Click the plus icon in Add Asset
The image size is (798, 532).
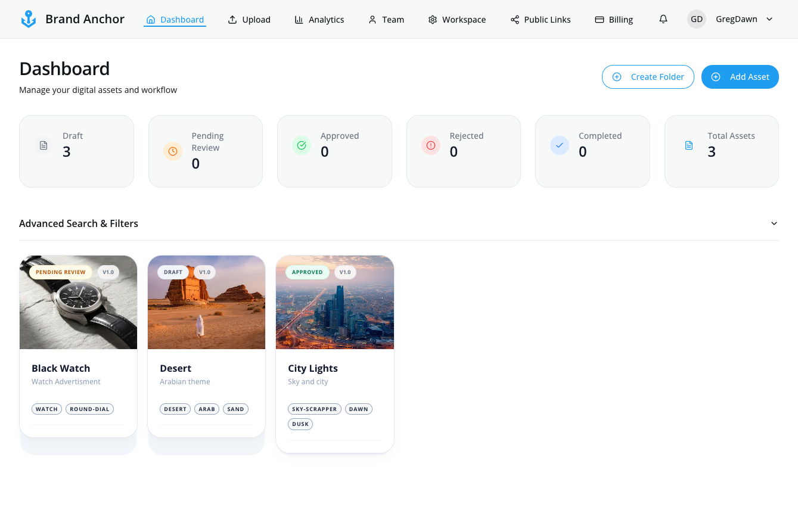click(716, 77)
